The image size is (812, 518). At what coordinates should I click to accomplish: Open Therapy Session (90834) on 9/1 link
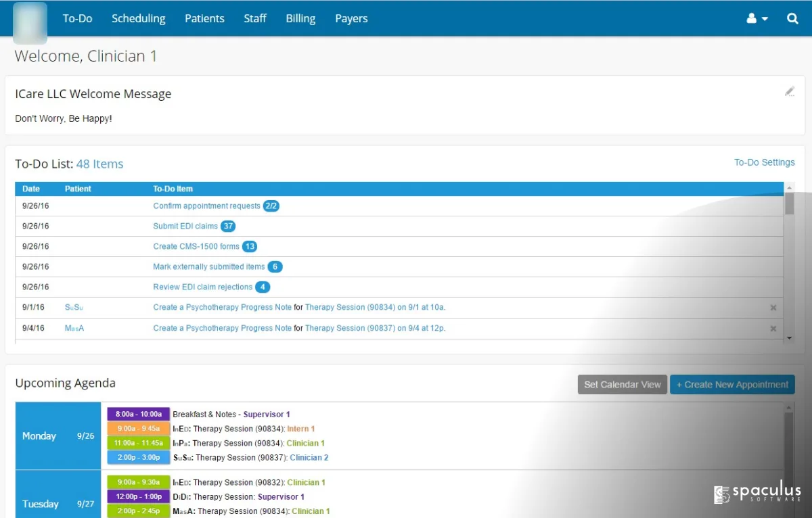click(374, 308)
